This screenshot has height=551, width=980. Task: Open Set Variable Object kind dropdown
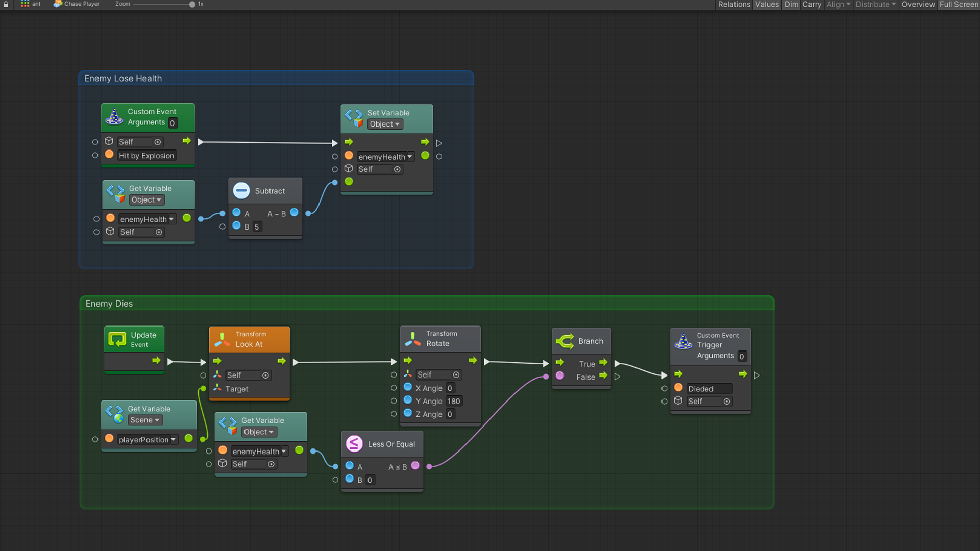[385, 124]
